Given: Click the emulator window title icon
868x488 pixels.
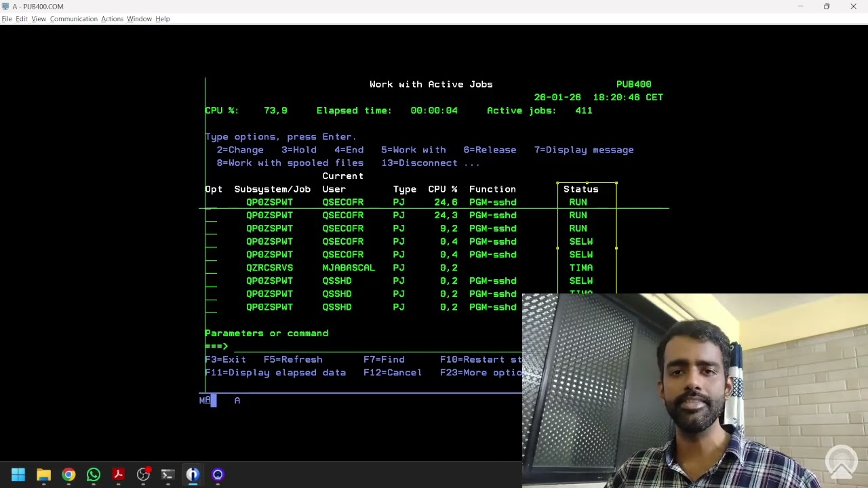Looking at the screenshot, I should (x=5, y=6).
